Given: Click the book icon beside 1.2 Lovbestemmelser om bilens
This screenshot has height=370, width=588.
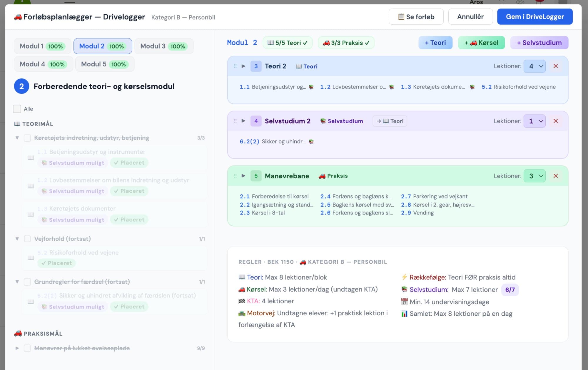Looking at the screenshot, I should pos(31,186).
